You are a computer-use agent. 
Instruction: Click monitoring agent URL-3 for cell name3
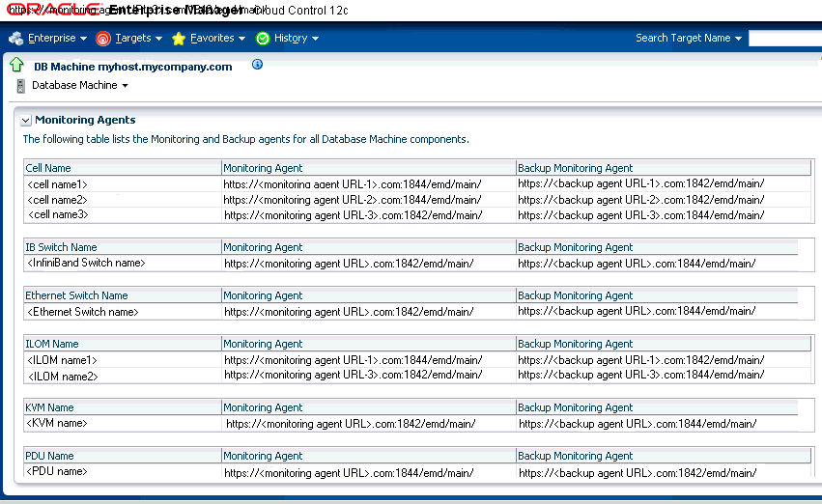tap(354, 215)
